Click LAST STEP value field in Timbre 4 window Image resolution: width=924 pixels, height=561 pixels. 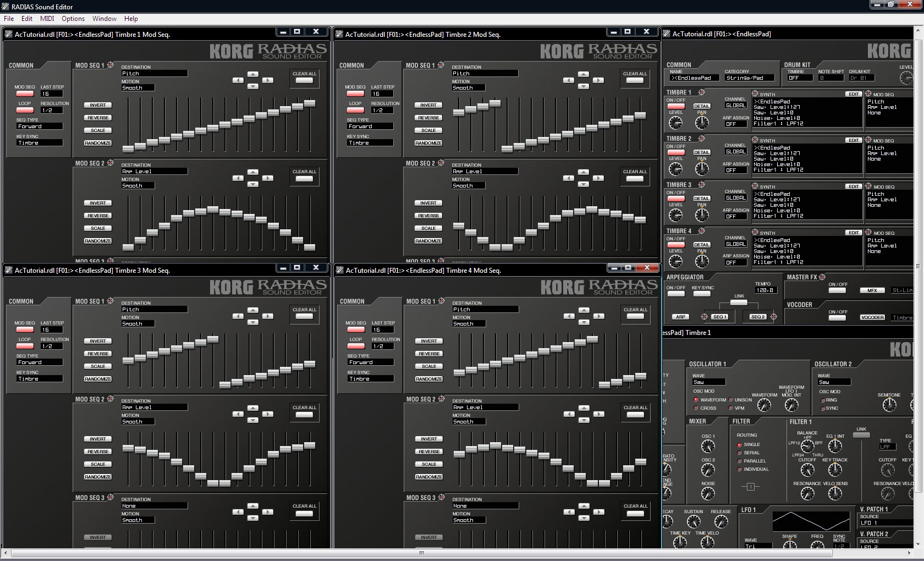click(x=382, y=330)
